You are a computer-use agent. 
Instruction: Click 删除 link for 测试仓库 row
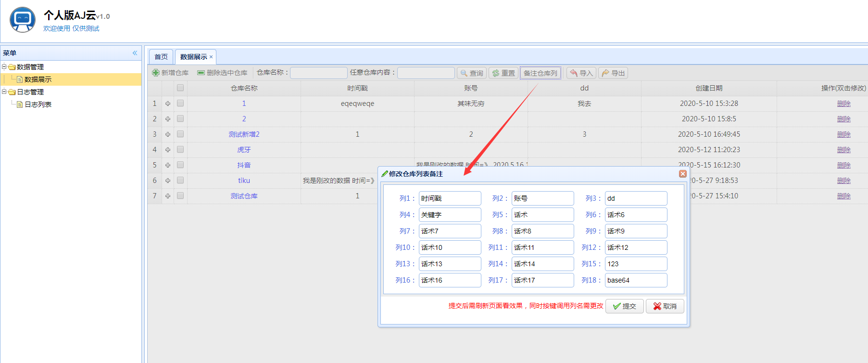[844, 196]
